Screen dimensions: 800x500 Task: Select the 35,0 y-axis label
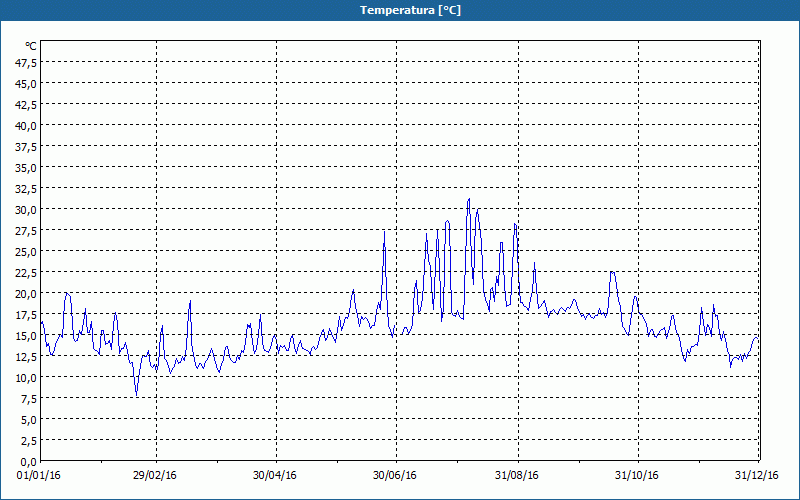(26, 167)
